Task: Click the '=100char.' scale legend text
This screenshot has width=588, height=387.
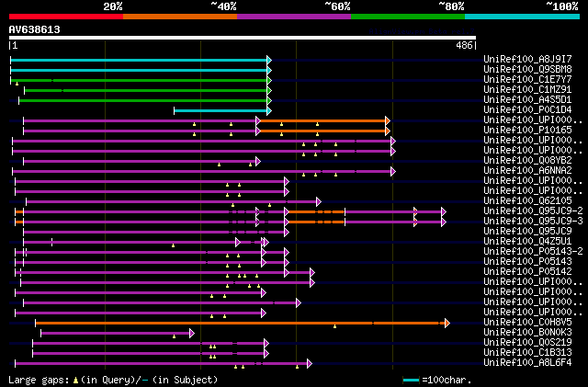Action: point(447,380)
